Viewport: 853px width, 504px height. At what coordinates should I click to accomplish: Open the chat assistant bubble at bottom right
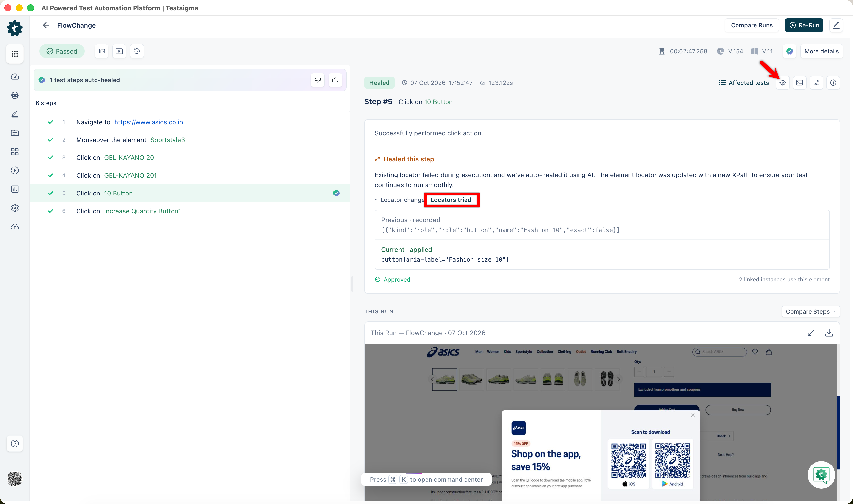point(821,475)
